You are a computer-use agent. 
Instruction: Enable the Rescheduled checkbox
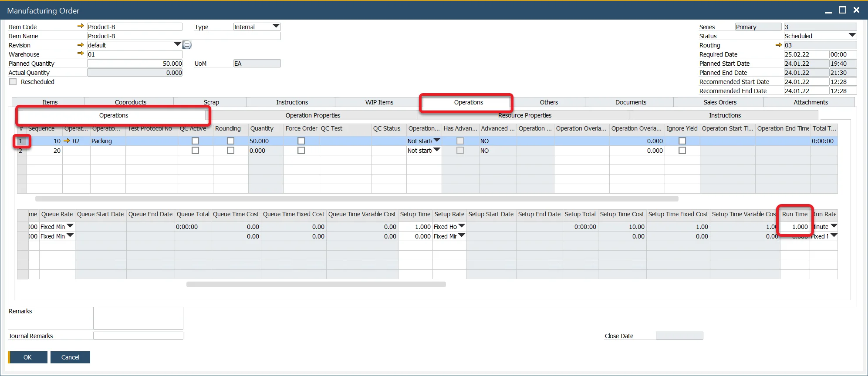tap(13, 82)
